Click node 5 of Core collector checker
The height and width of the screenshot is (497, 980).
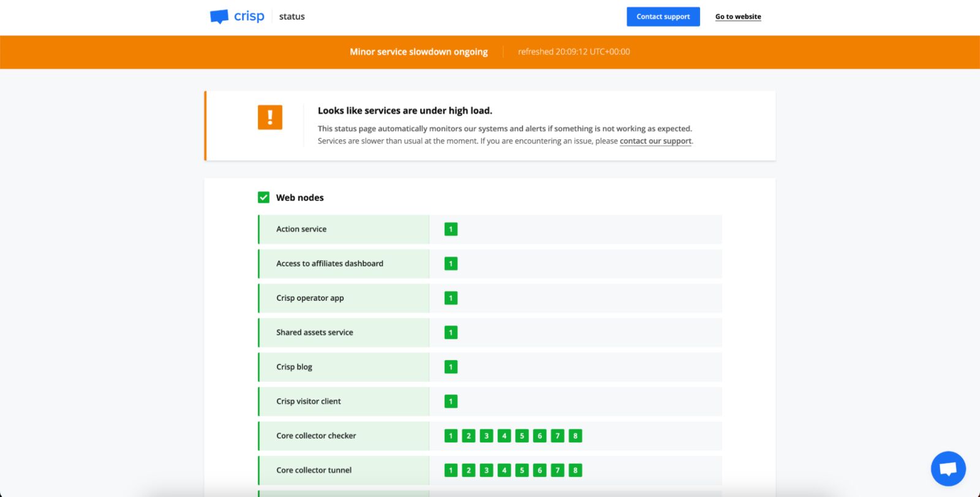coord(522,436)
